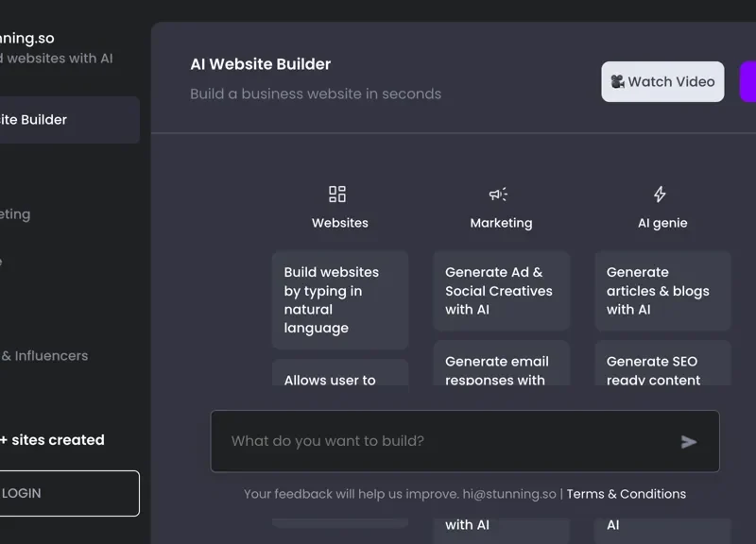Image resolution: width=756 pixels, height=544 pixels.
Task: Click the hi@stunning.so email address
Action: click(508, 494)
